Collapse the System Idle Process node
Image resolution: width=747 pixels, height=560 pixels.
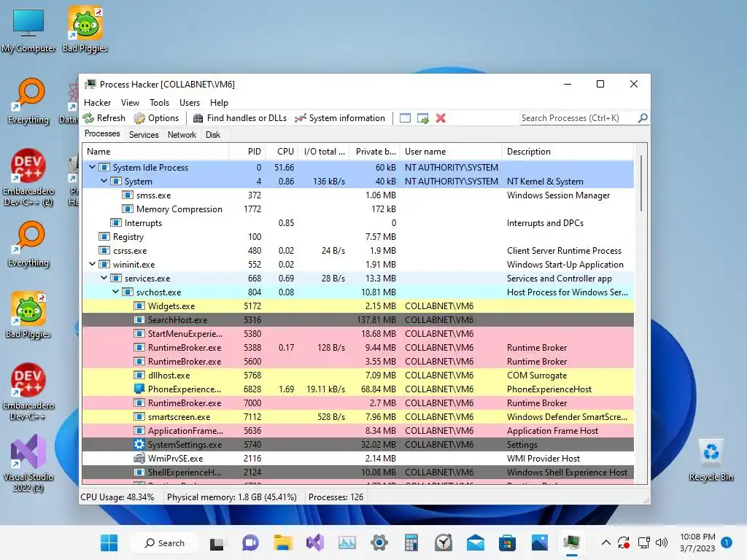coord(92,168)
